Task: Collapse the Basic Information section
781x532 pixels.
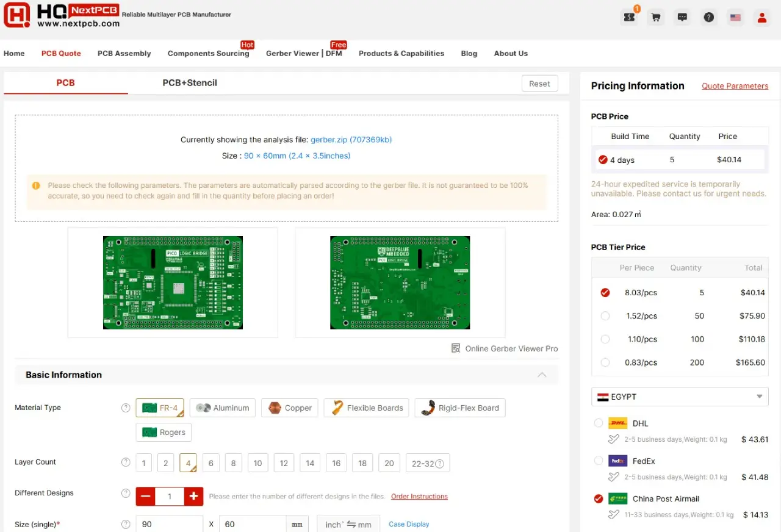Action: [542, 375]
